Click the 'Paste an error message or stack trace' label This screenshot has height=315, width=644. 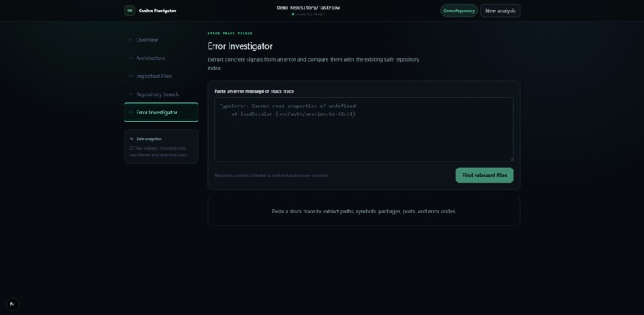pos(254,91)
